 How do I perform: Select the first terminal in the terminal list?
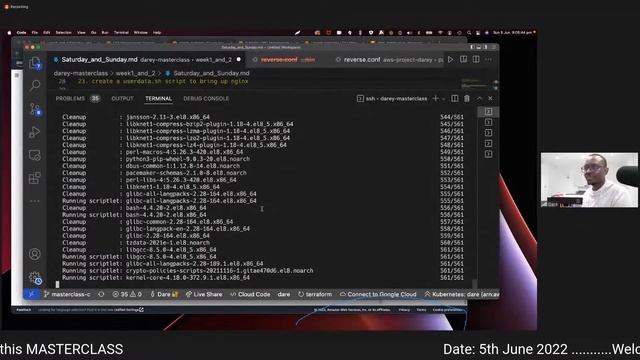(x=489, y=112)
